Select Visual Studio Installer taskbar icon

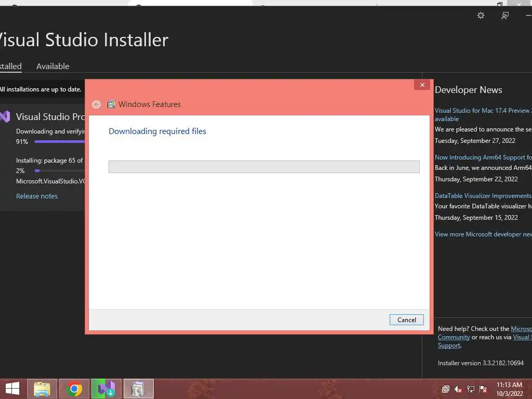tap(107, 389)
